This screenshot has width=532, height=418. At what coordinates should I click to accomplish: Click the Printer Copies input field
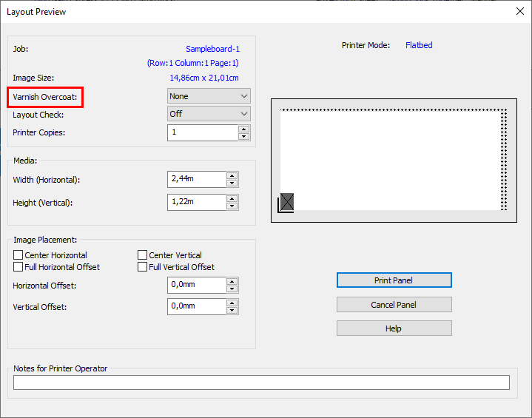pos(203,132)
